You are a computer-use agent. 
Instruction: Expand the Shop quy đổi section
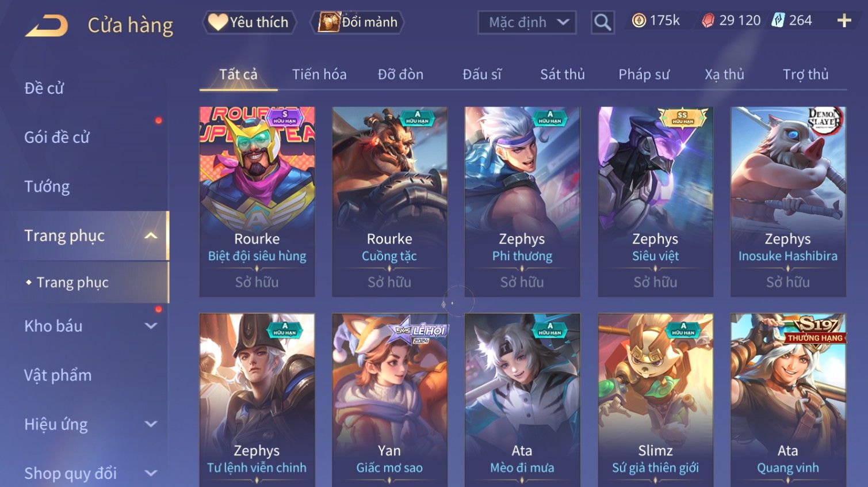[x=151, y=473]
